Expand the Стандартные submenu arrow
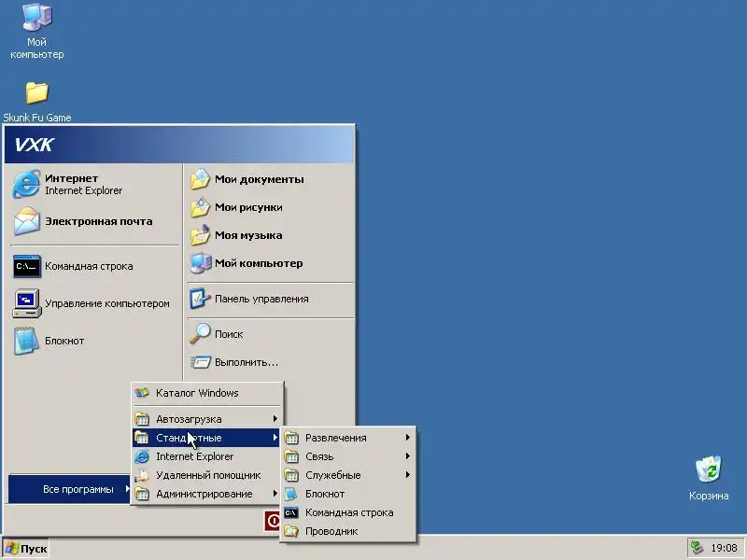Image resolution: width=747 pixels, height=560 pixels. tap(275, 438)
